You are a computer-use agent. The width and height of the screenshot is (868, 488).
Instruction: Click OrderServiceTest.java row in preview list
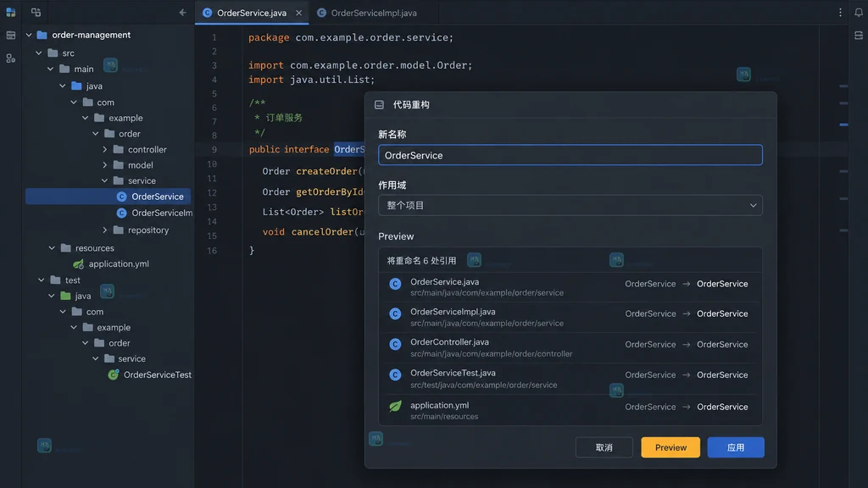click(570, 379)
